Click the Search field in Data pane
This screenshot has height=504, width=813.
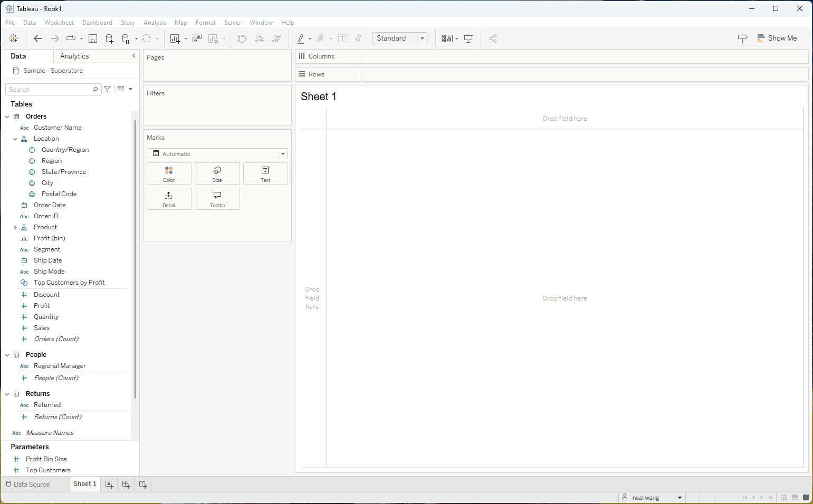click(x=50, y=90)
